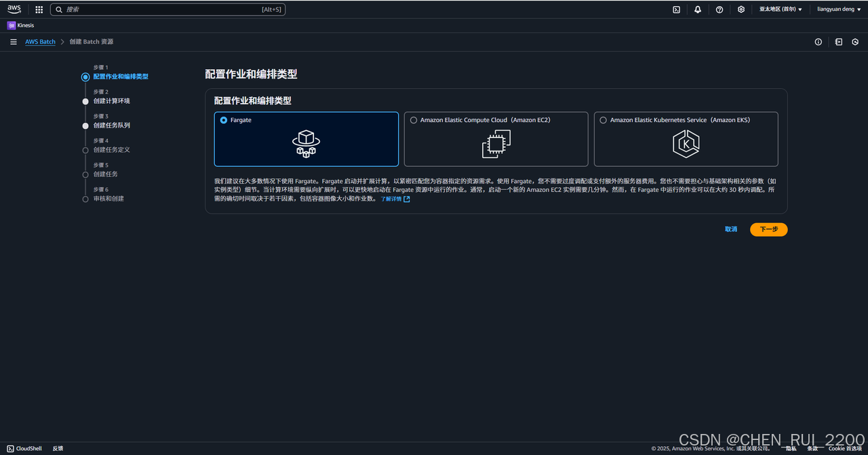The width and height of the screenshot is (868, 455).
Task: Open CloudShell in the footer bar
Action: click(x=24, y=448)
